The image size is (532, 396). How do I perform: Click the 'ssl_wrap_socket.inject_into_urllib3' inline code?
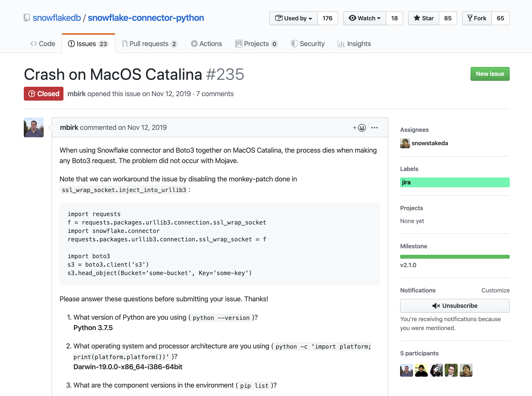tap(124, 190)
